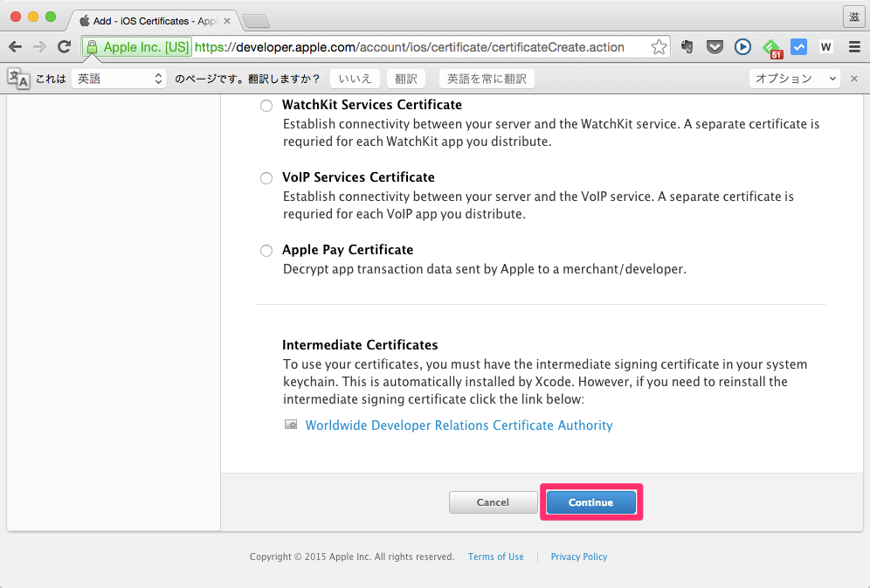Viewport: 870px width, 588px height.
Task: Click the translate icon in the translation bar
Action: tap(18, 79)
